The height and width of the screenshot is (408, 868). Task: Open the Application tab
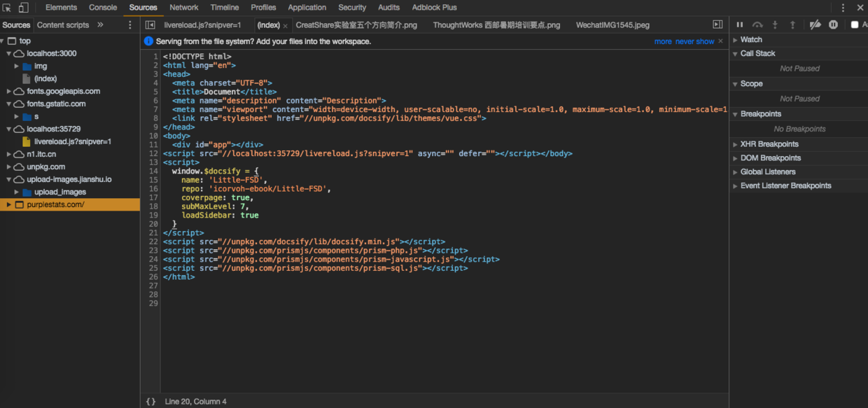[307, 8]
